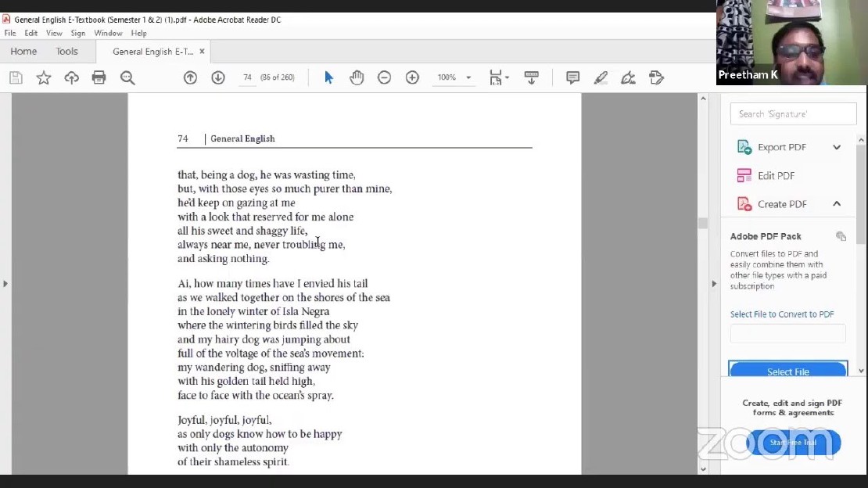The image size is (868, 488).
Task: Upload the file to Document Cloud
Action: click(71, 77)
